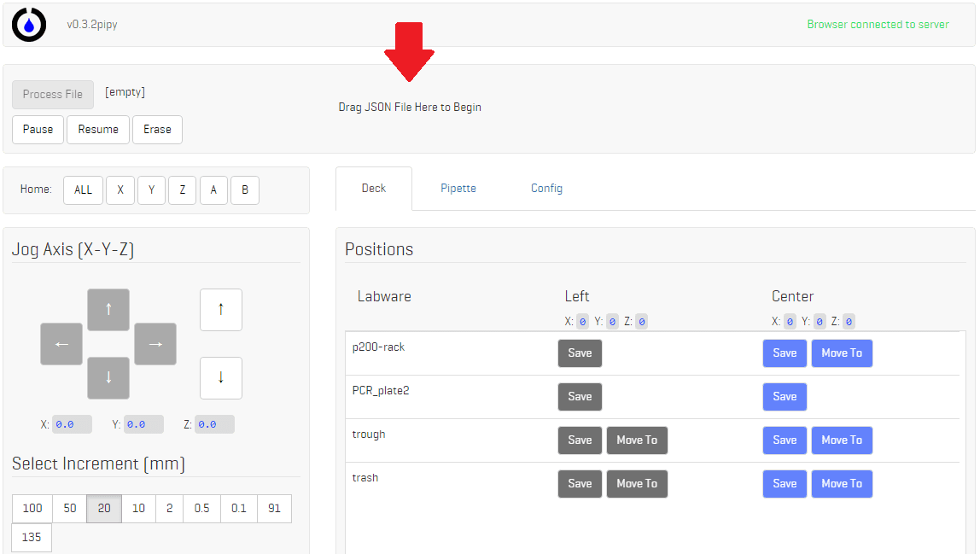Click the Browser connected to server status

tap(878, 24)
